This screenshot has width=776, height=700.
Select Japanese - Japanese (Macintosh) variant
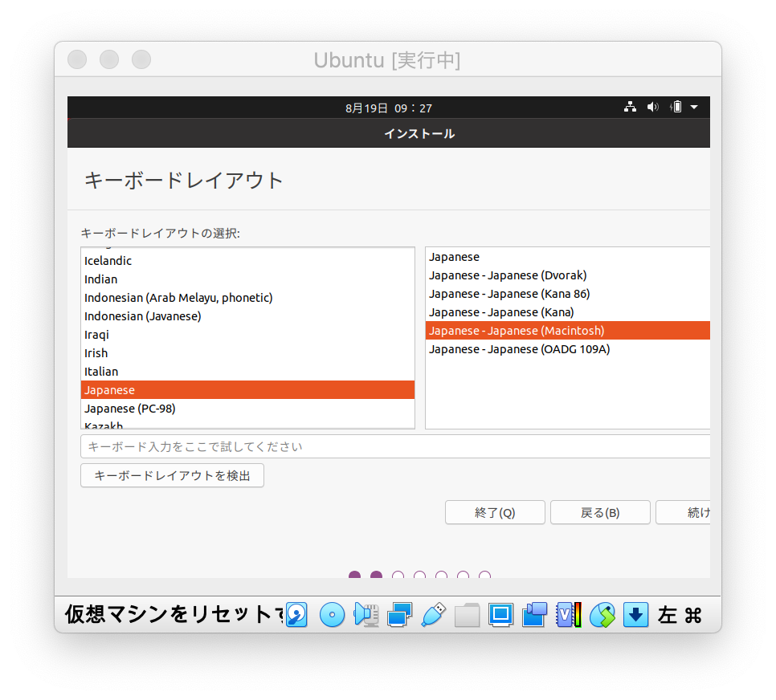click(568, 331)
